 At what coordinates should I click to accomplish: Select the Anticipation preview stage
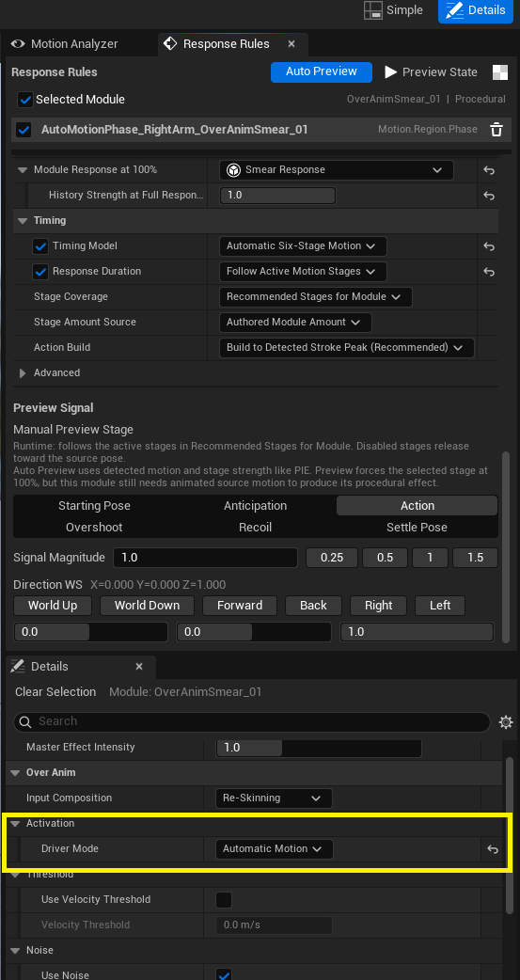click(256, 506)
